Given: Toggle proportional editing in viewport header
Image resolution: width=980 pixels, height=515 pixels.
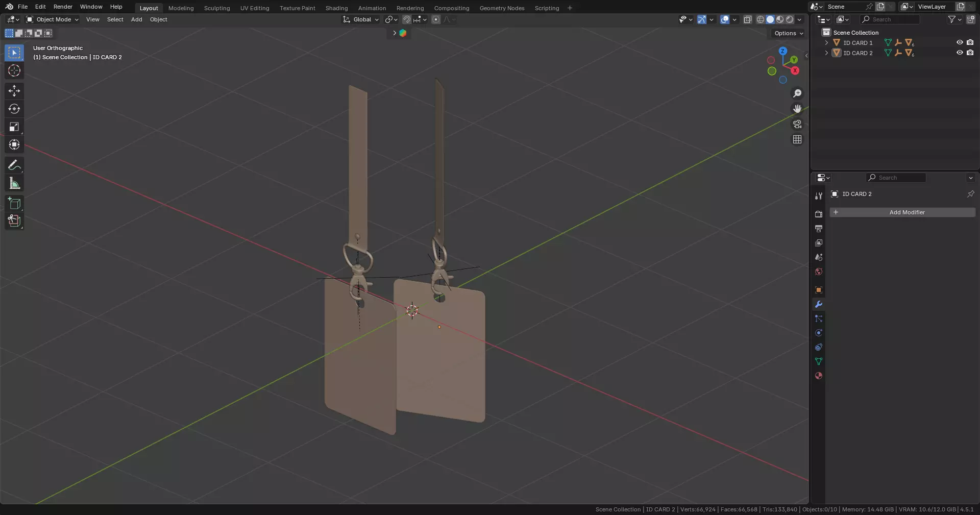Looking at the screenshot, I should click(436, 19).
